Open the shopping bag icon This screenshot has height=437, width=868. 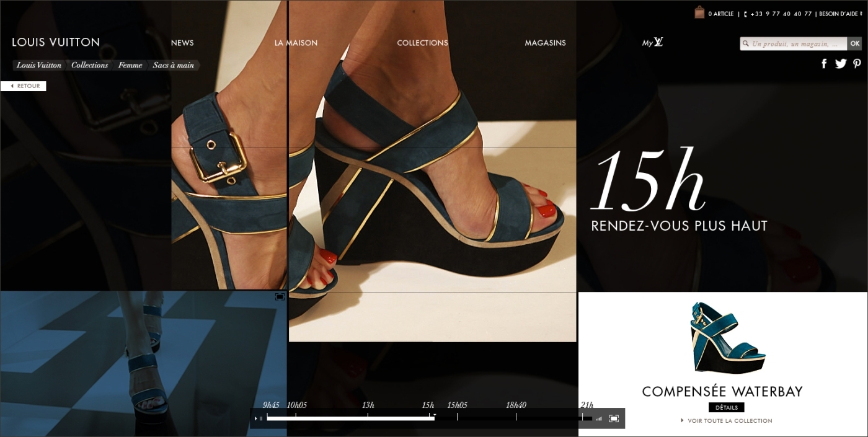[x=699, y=12]
